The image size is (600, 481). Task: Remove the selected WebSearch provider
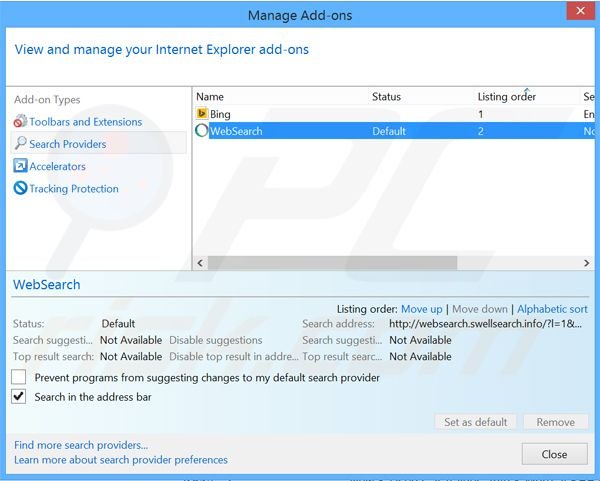(555, 422)
